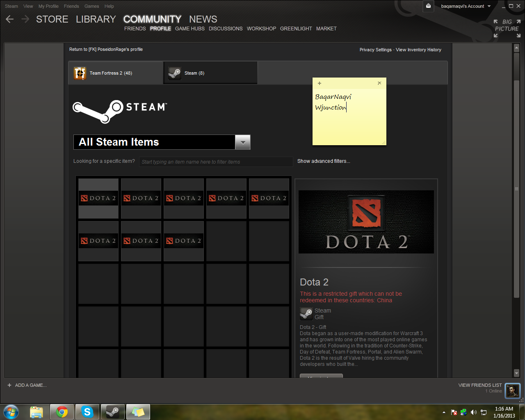Switch to Steam (8) inventory tab
Screen dimensions: 525x420
210,73
